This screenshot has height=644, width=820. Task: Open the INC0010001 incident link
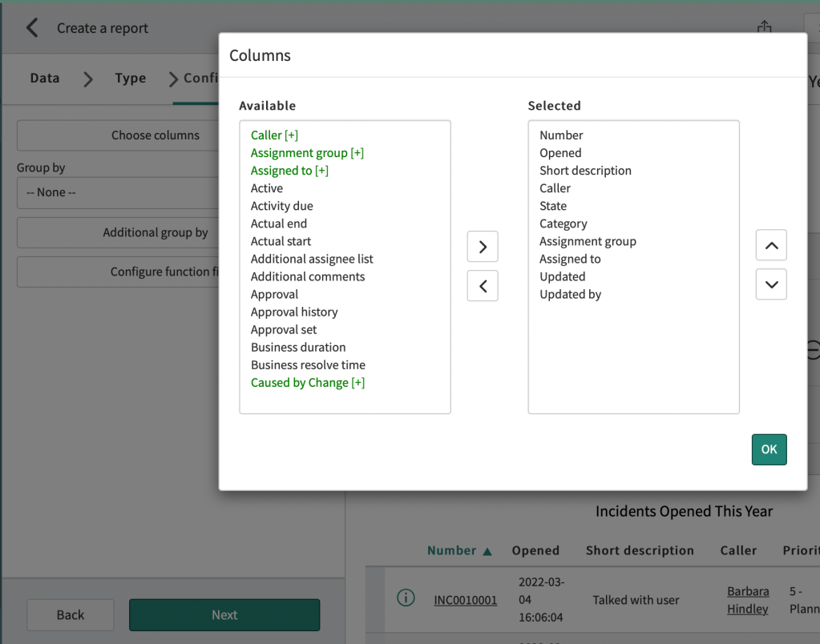click(x=465, y=600)
